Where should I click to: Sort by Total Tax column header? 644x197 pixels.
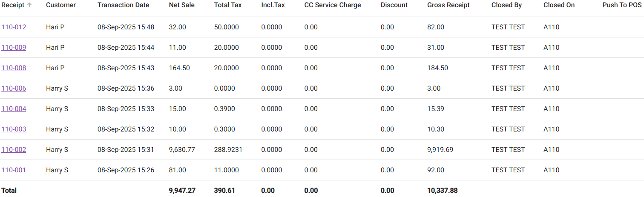(228, 5)
